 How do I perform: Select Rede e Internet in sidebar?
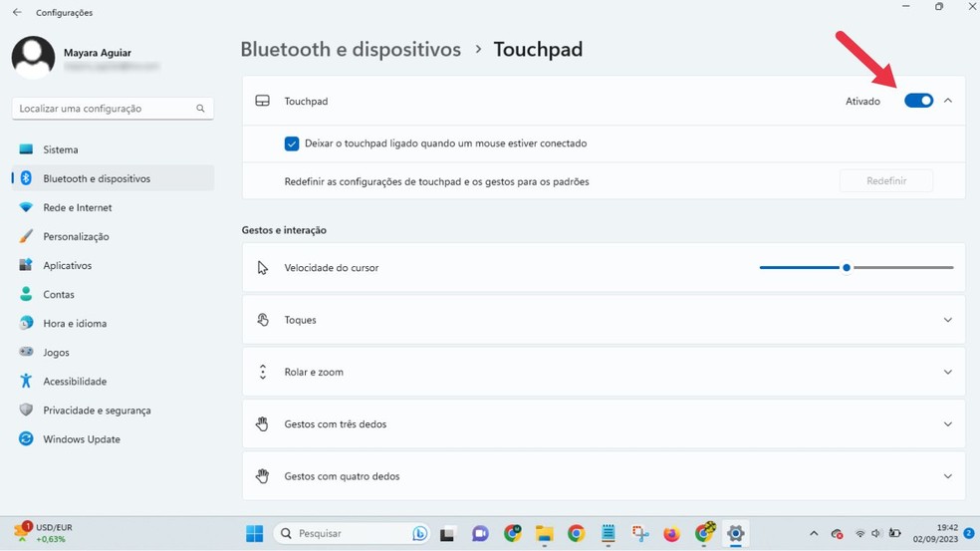[x=114, y=207]
